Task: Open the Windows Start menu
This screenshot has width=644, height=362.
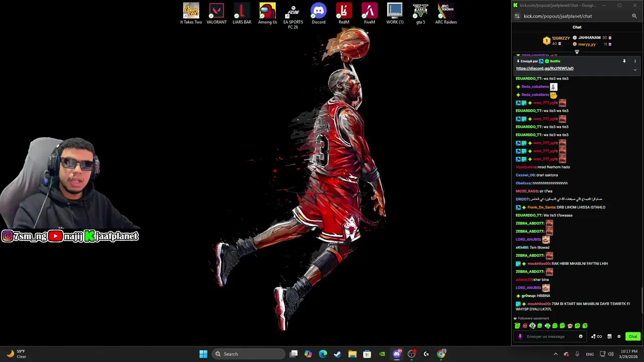Action: coord(203,354)
